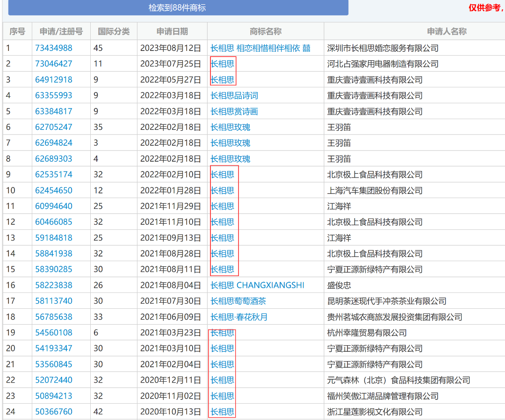Open registration number 62454650
The height and width of the screenshot is (420, 505).
pos(53,190)
